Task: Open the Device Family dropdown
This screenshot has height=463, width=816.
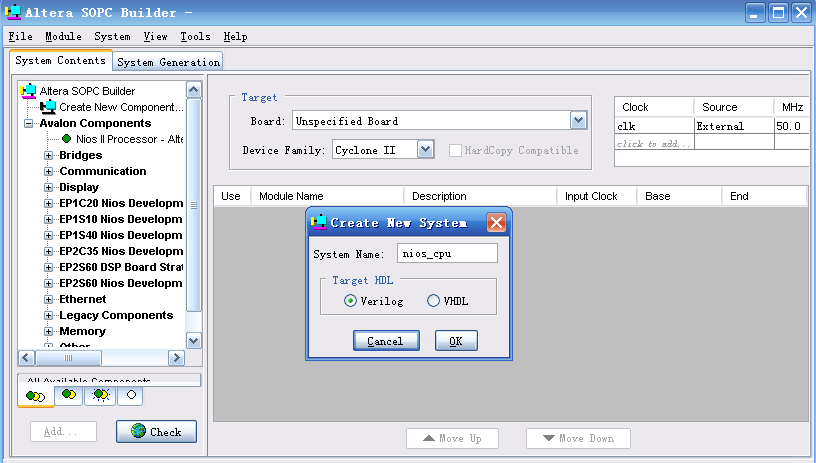Action: (426, 150)
